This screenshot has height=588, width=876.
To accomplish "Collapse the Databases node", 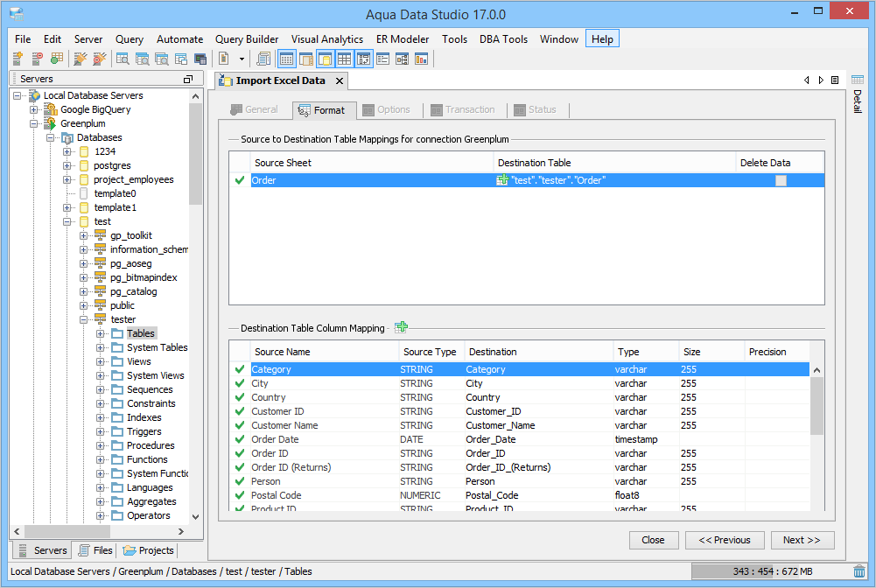I will pyautogui.click(x=50, y=137).
